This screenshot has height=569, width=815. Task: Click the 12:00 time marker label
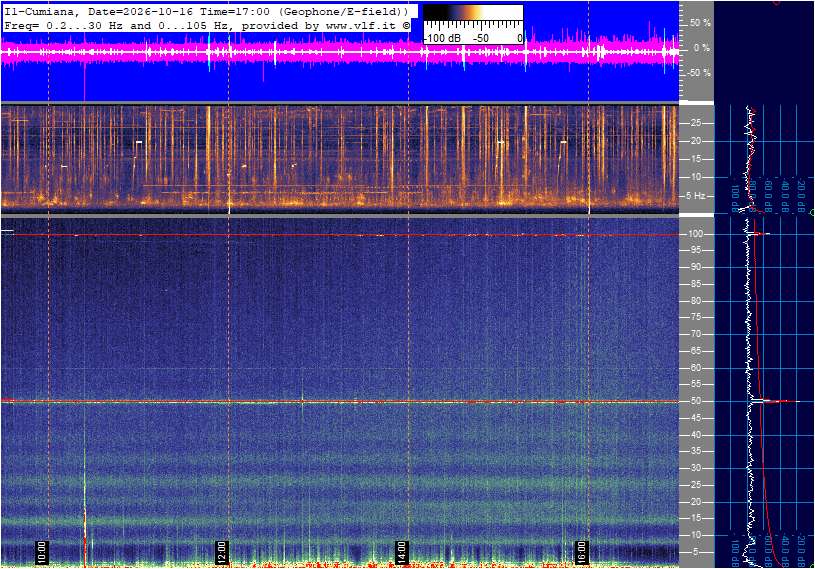point(221,552)
